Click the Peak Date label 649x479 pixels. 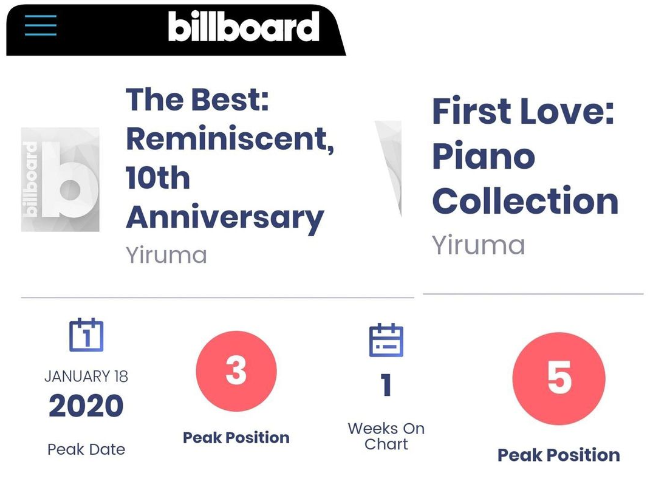click(x=86, y=450)
